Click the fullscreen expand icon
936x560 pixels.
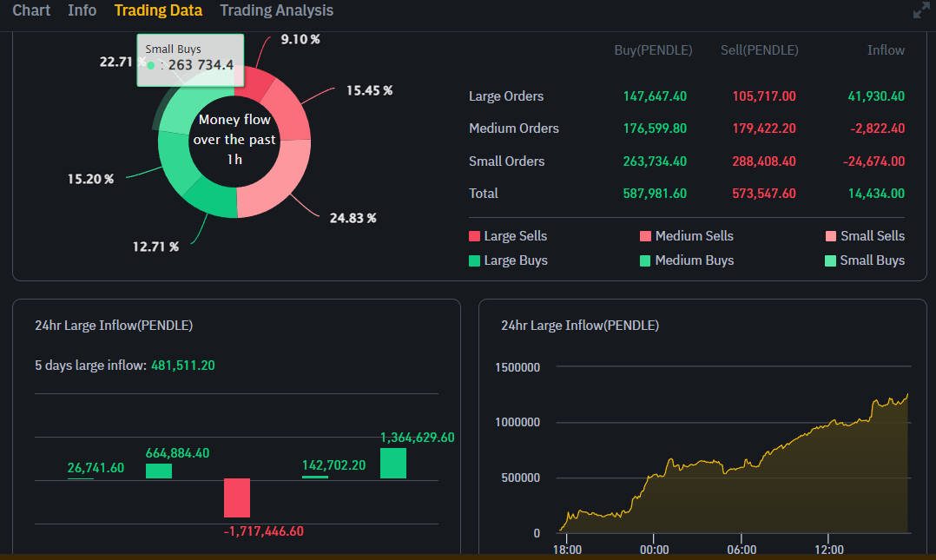[x=922, y=10]
